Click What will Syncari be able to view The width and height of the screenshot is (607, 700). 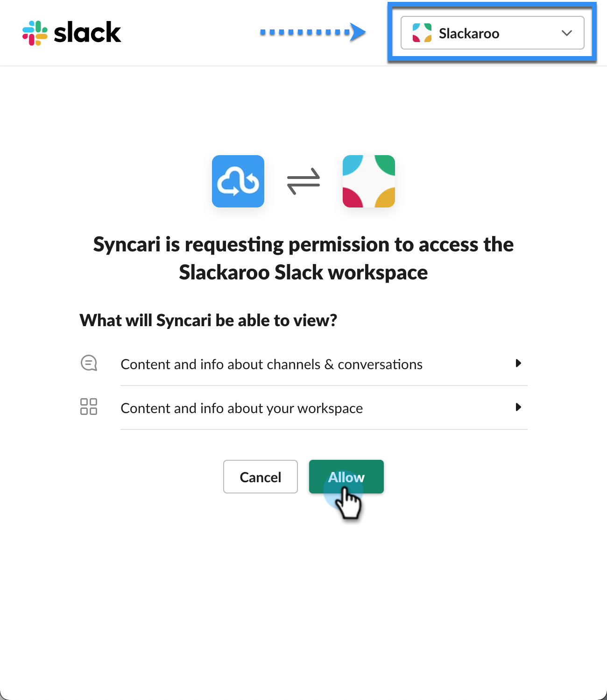(x=208, y=321)
